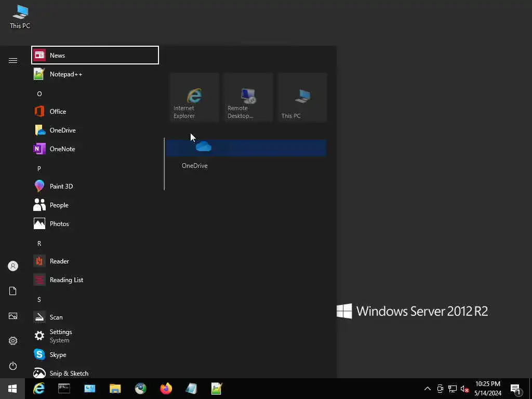Launch Notepad++ from the Start app list
532x399 pixels.
(95, 74)
